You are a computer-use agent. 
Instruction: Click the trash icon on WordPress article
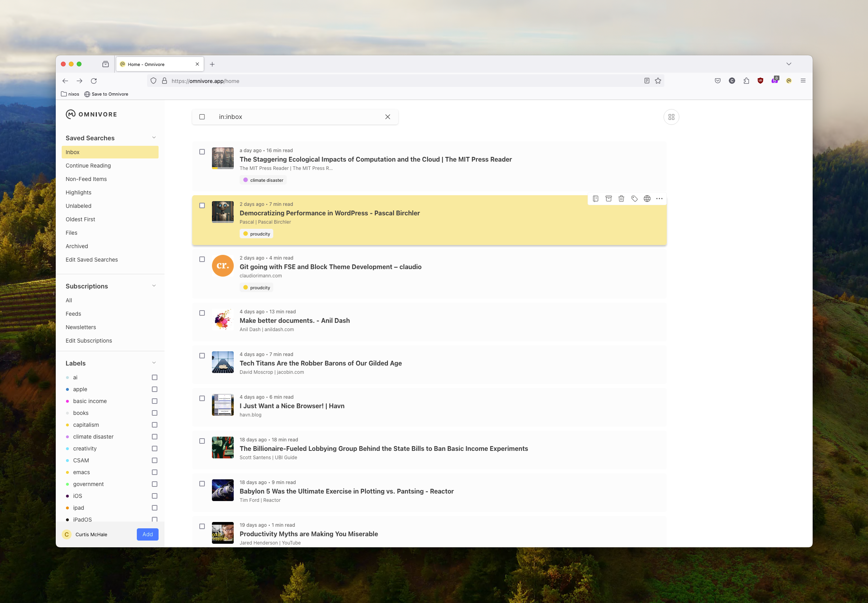[x=621, y=199]
